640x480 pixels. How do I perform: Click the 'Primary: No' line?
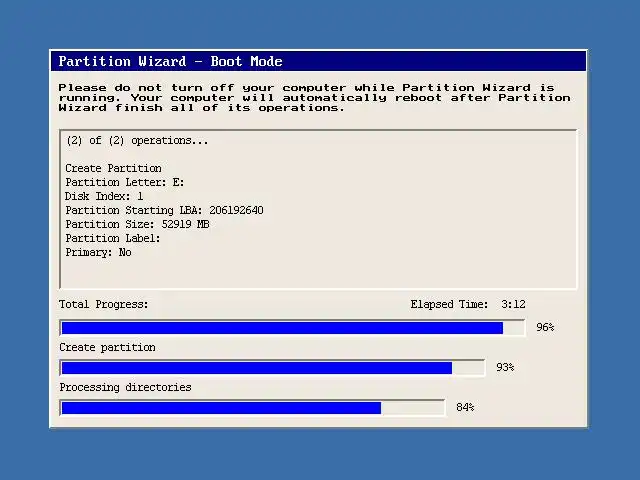(x=98, y=253)
